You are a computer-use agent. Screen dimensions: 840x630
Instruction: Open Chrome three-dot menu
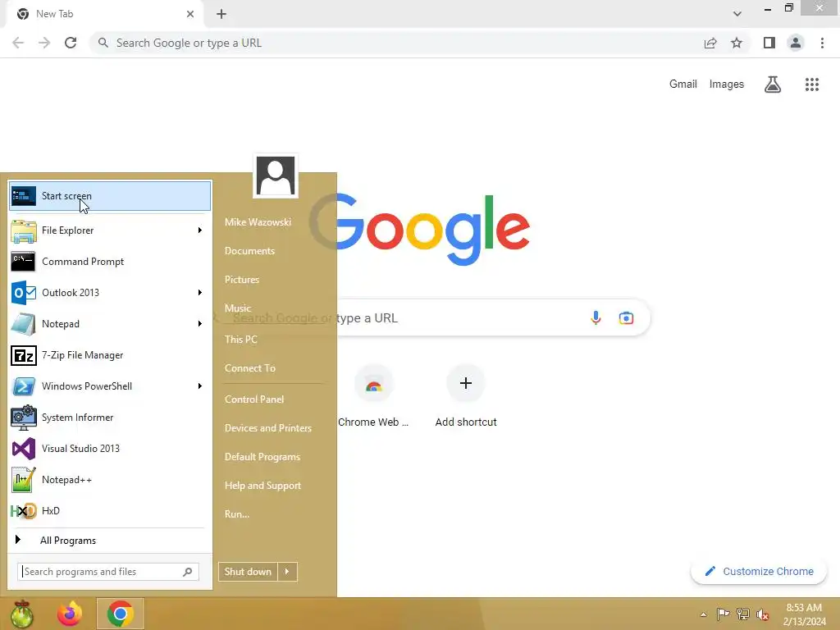tap(822, 43)
